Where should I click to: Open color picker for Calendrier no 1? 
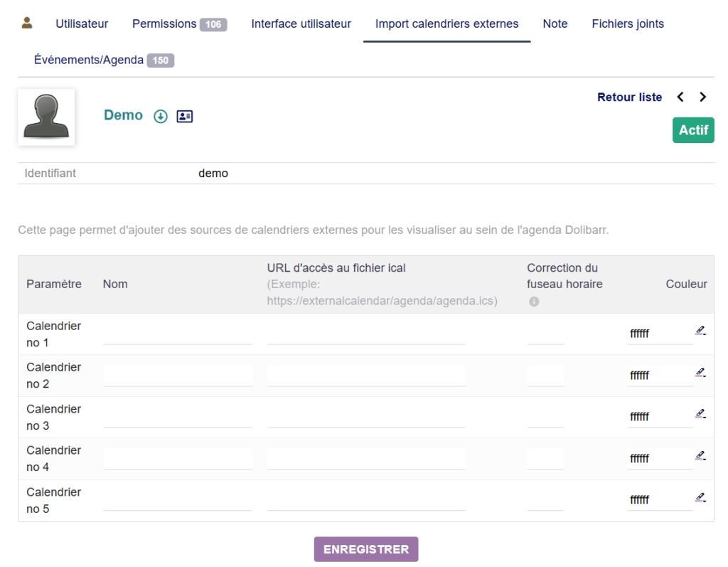[x=700, y=330]
